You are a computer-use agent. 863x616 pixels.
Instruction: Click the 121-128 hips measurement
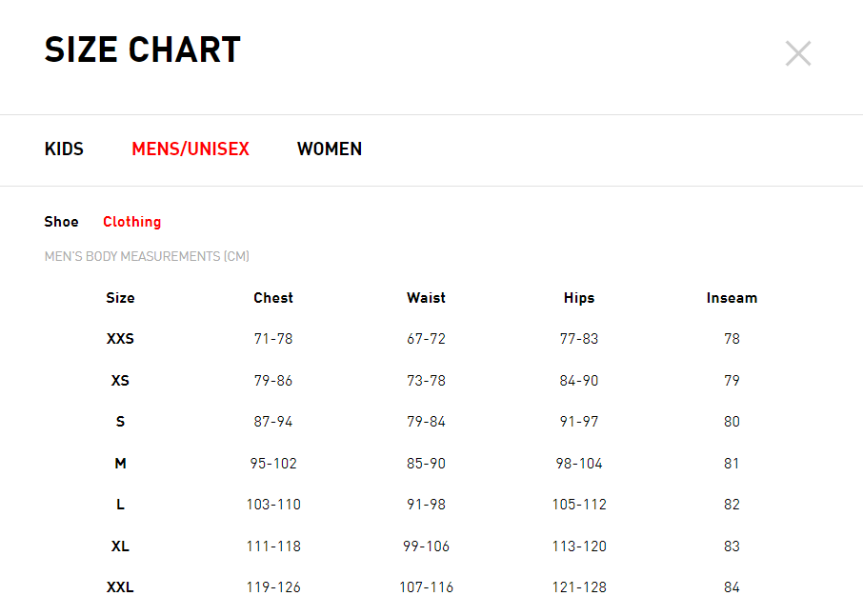579,586
